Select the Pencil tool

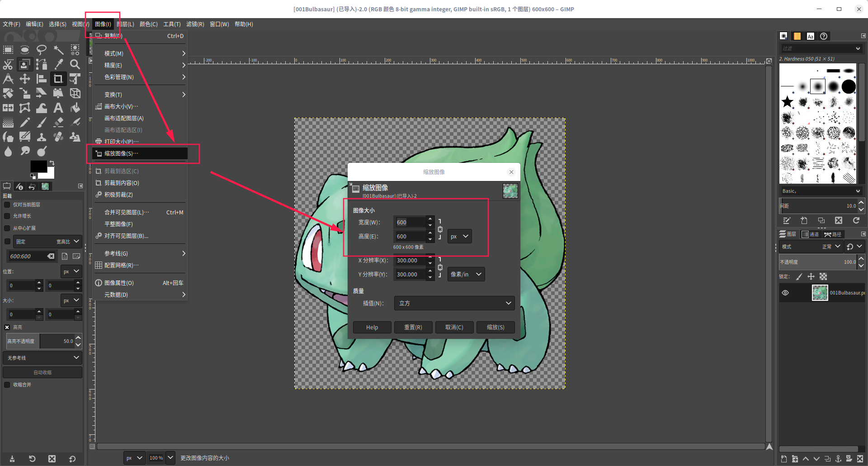pyautogui.click(x=25, y=122)
